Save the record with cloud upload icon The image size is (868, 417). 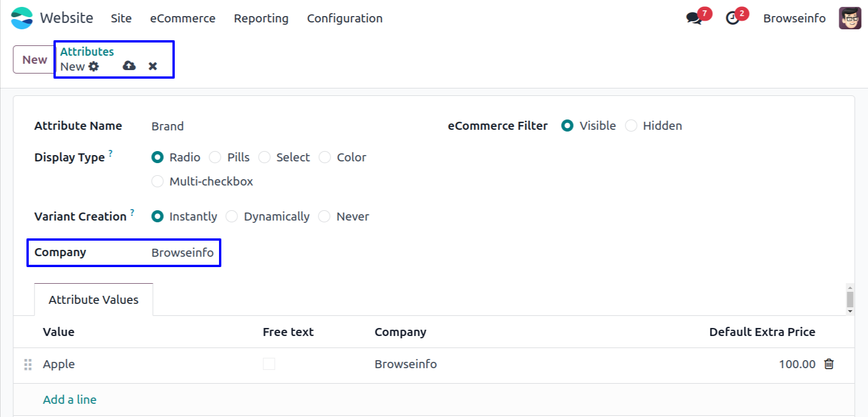tap(129, 66)
